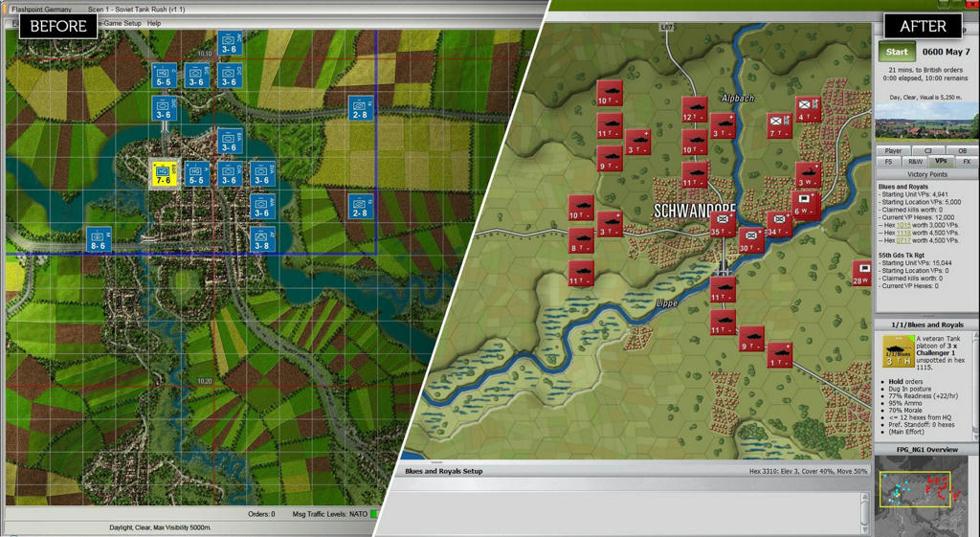
Task: Follow the hex 0717 link
Action: 903,240
